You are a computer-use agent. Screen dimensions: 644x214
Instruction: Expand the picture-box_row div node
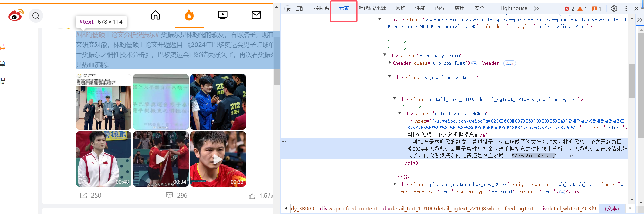point(395,184)
